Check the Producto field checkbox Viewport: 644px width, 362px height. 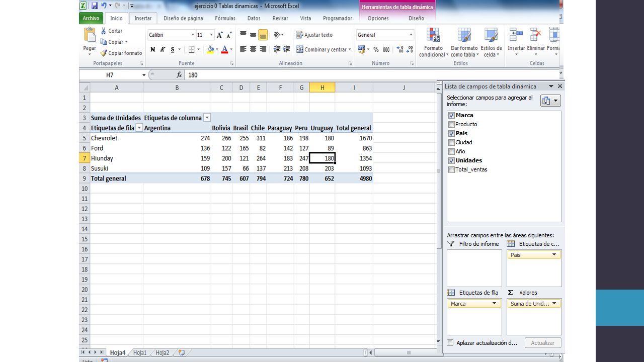[x=451, y=124]
